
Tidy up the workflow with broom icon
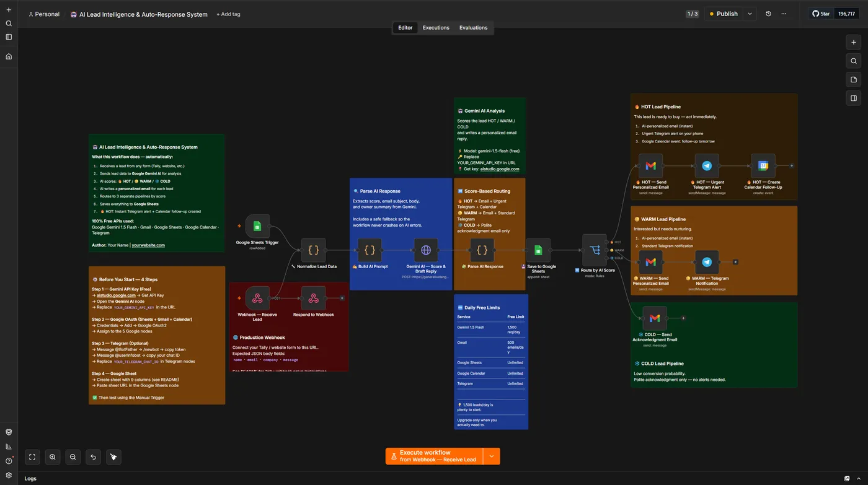click(x=113, y=457)
